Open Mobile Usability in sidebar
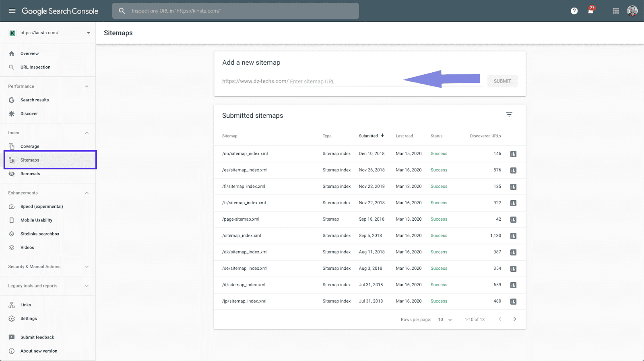The image size is (644, 361). (36, 220)
